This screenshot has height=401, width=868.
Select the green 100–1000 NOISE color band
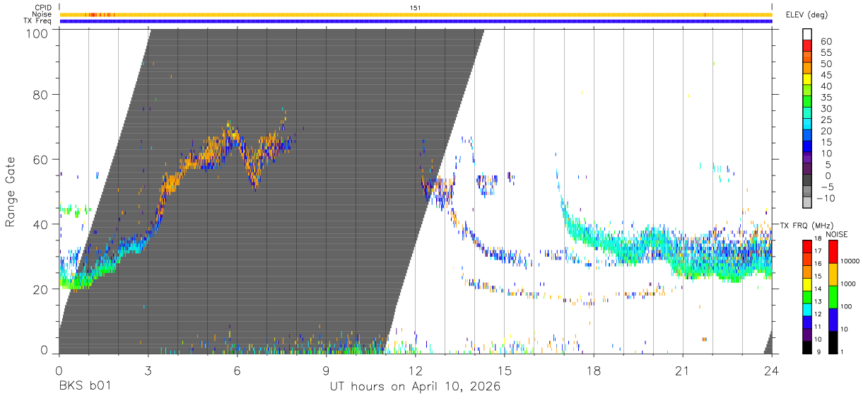coord(832,297)
